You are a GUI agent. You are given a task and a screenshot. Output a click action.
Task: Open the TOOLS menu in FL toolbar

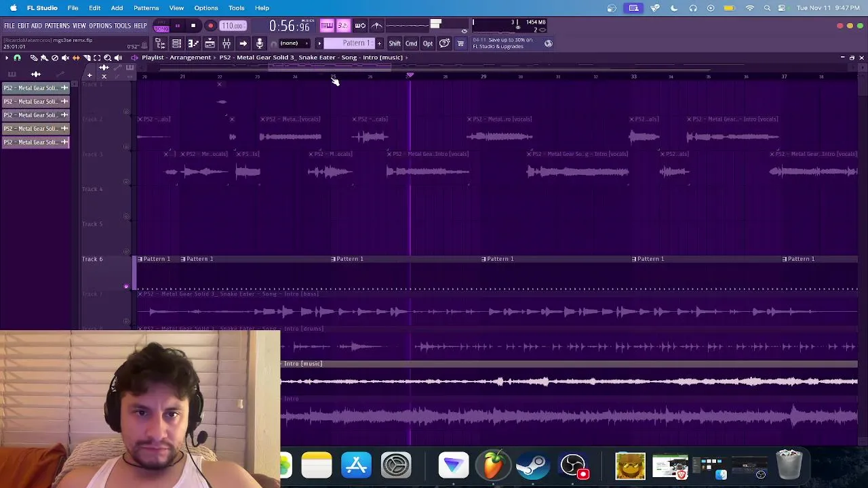coord(123,26)
